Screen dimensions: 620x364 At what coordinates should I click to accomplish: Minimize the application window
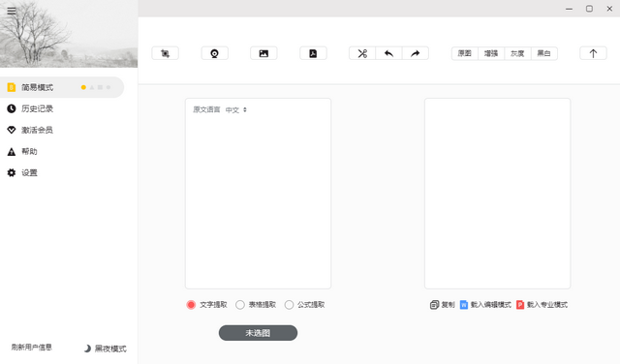(x=569, y=9)
